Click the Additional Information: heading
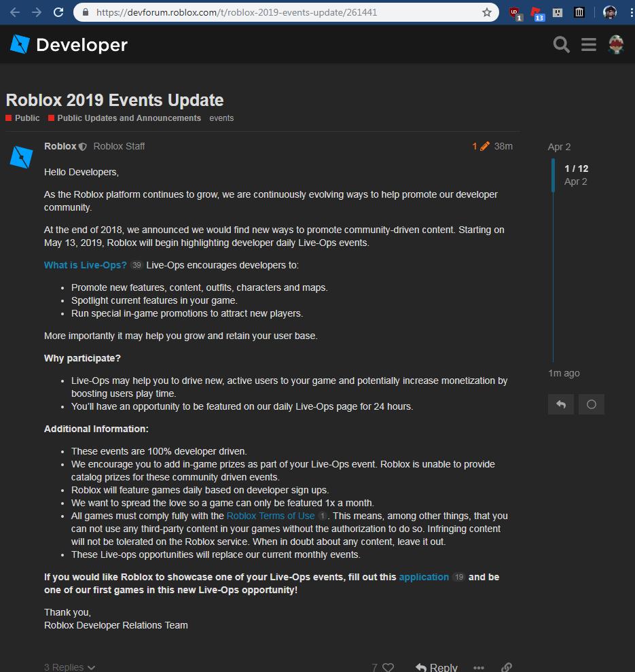The width and height of the screenshot is (635, 672). pyautogui.click(x=96, y=429)
